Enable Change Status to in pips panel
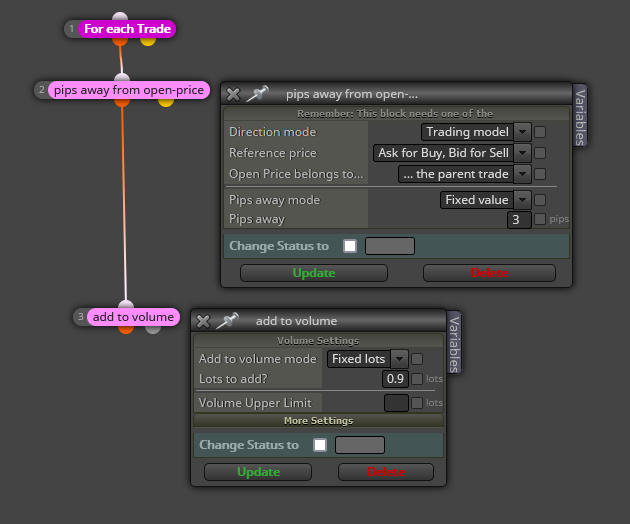 point(350,246)
